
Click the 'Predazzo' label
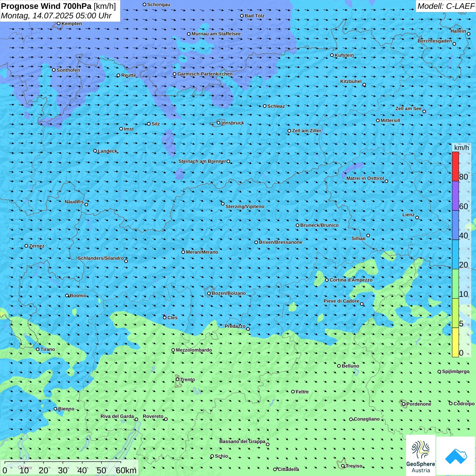235,326
